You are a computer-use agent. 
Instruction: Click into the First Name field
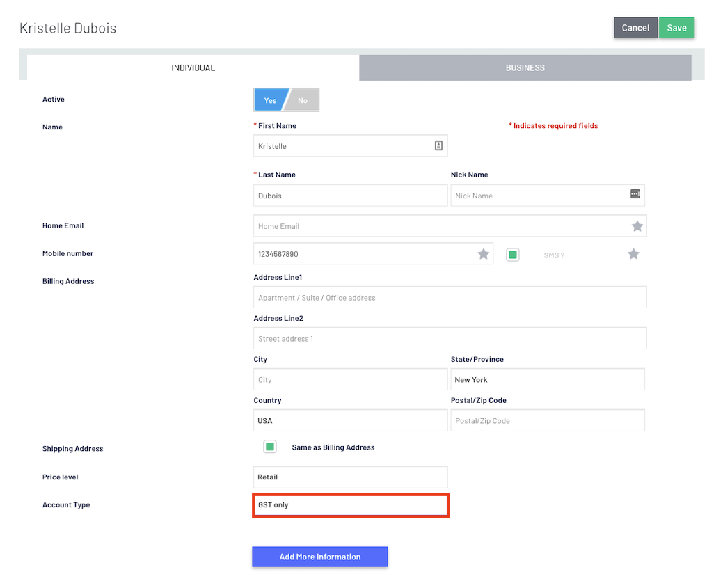pos(350,145)
